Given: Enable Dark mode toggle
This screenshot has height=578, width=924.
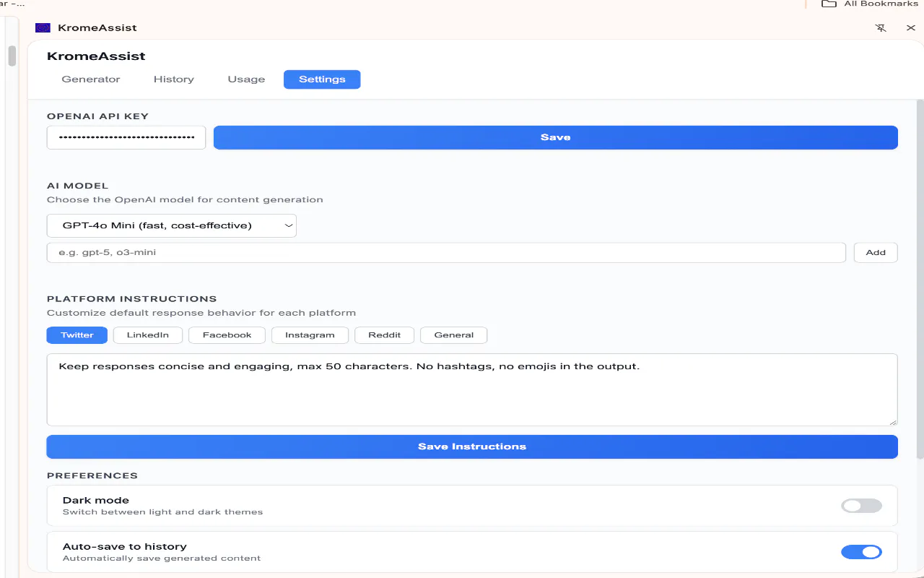Looking at the screenshot, I should tap(861, 506).
